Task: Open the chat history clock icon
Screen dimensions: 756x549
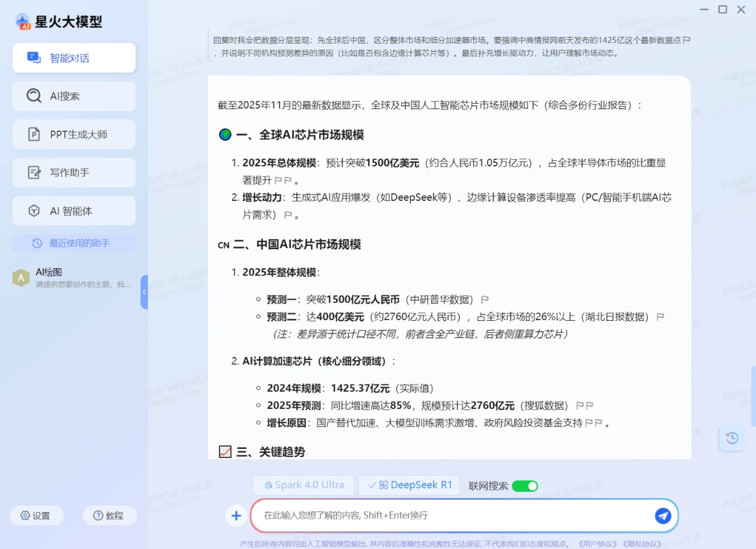Action: click(x=732, y=437)
